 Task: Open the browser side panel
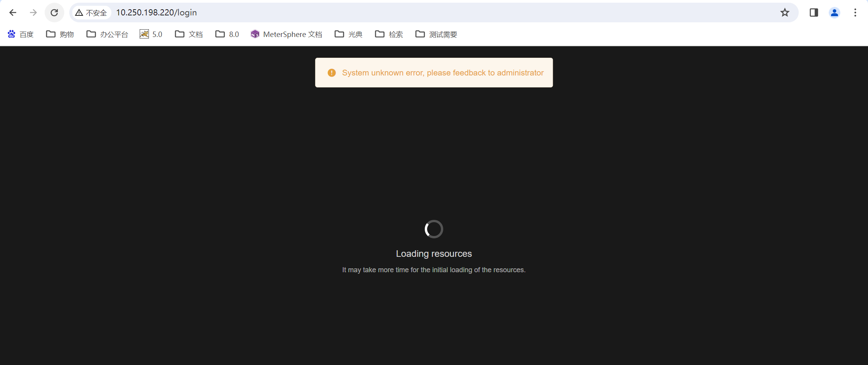point(814,13)
